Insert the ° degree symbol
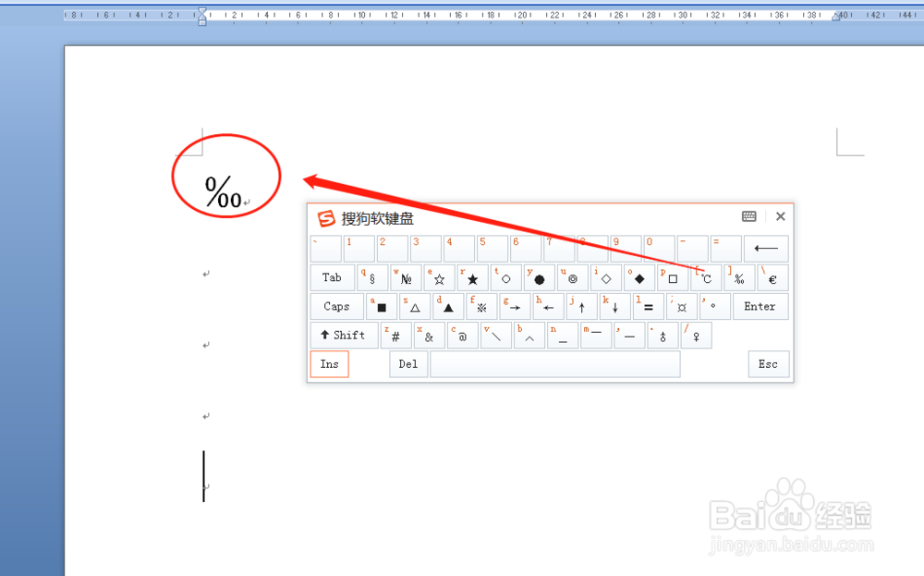This screenshot has height=576, width=924. tap(715, 307)
